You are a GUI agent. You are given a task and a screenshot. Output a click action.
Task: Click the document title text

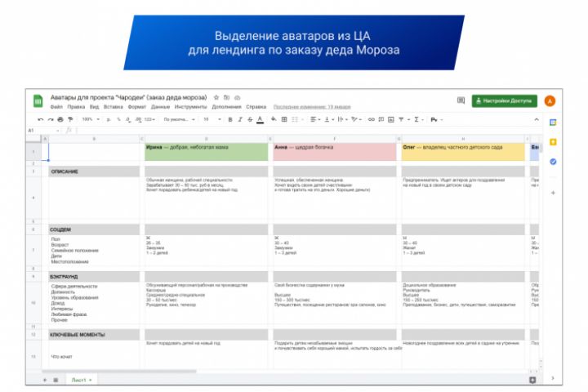pyautogui.click(x=129, y=97)
